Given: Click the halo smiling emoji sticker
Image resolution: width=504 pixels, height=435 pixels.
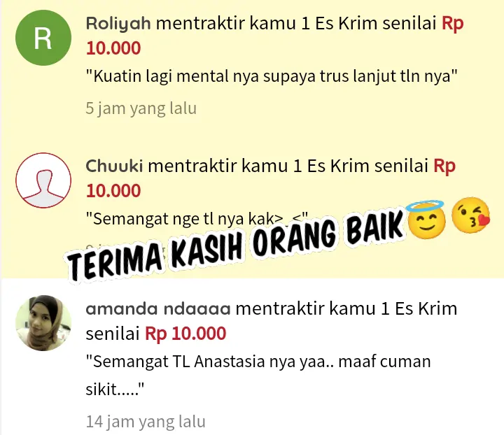Looking at the screenshot, I should point(426,220).
